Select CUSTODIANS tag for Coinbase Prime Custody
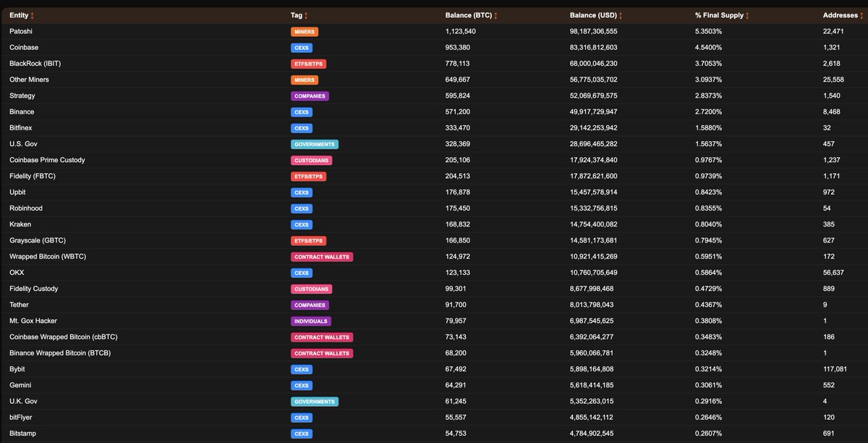The width and height of the screenshot is (868, 443). pos(311,160)
